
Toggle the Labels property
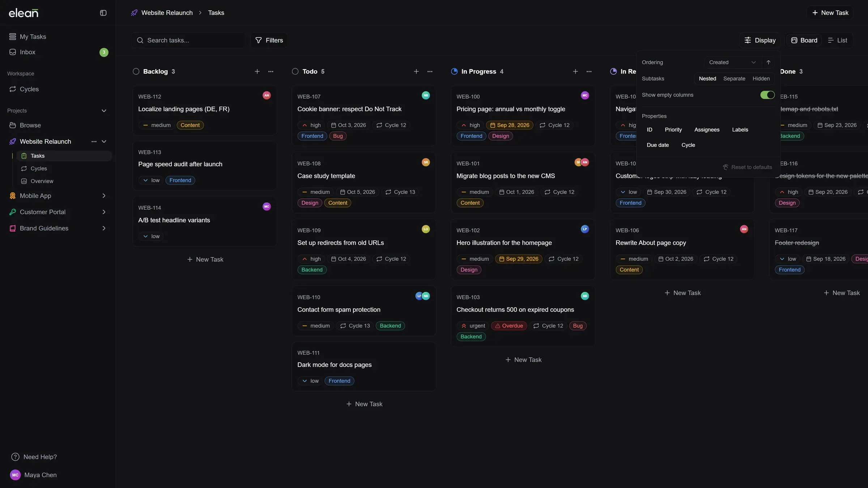click(x=740, y=129)
